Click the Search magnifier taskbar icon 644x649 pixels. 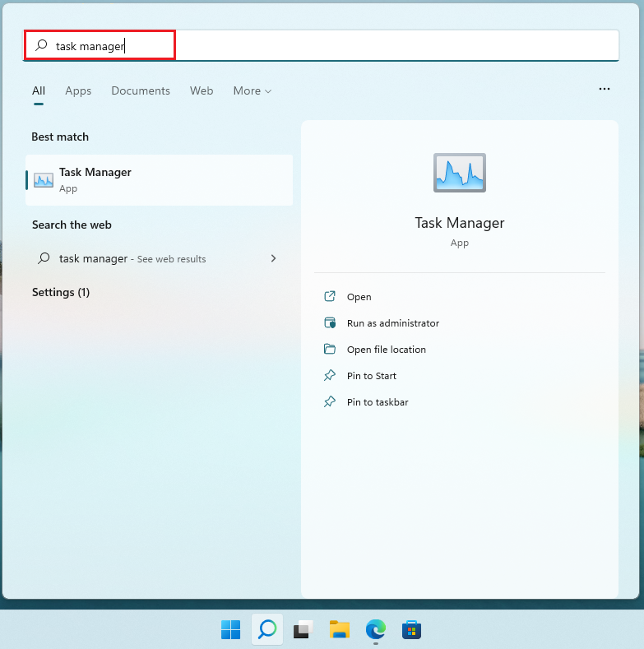pos(266,630)
